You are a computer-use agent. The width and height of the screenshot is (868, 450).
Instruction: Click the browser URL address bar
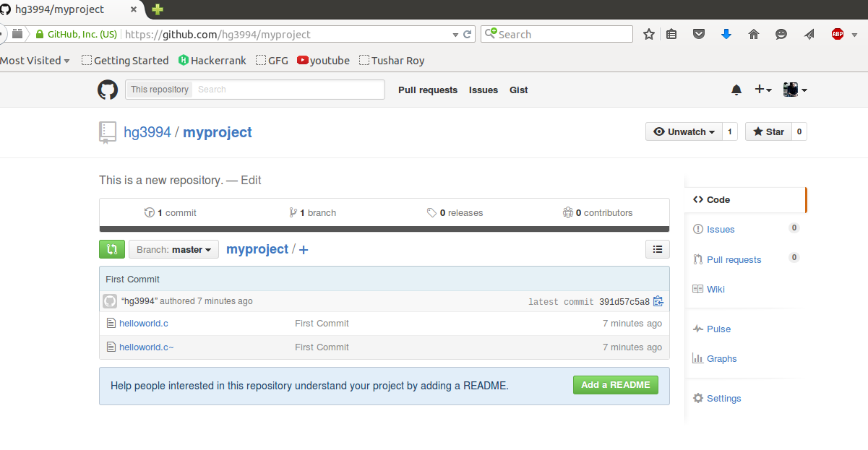(286, 34)
